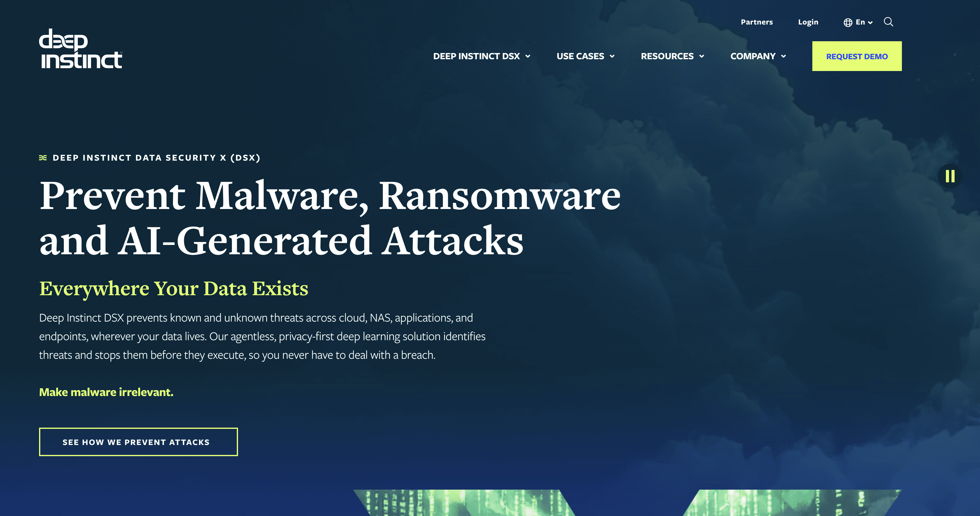The height and width of the screenshot is (516, 980).
Task: Go to the Partners link
Action: pos(757,22)
